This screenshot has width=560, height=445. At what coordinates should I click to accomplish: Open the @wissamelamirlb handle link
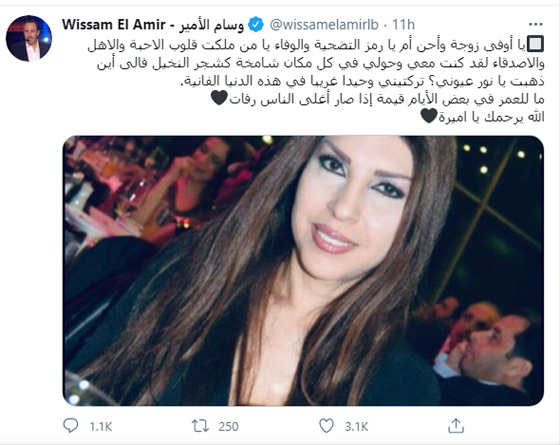tap(324, 25)
